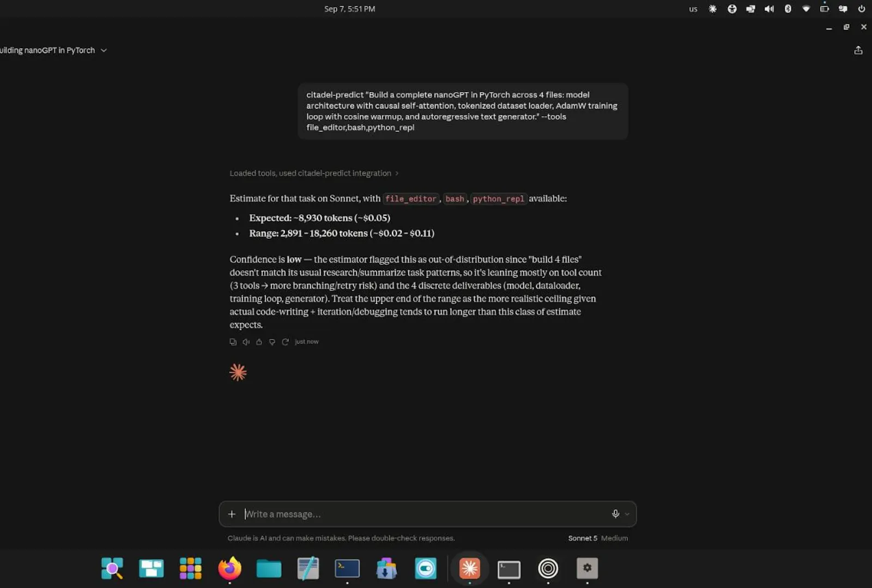Read the response aloud with the speaker icon

click(x=246, y=342)
